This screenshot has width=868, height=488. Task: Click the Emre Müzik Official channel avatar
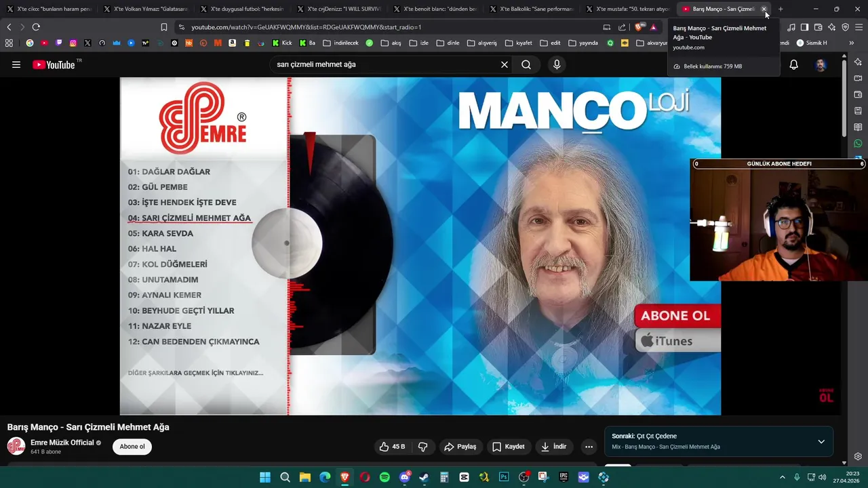pos(16,447)
